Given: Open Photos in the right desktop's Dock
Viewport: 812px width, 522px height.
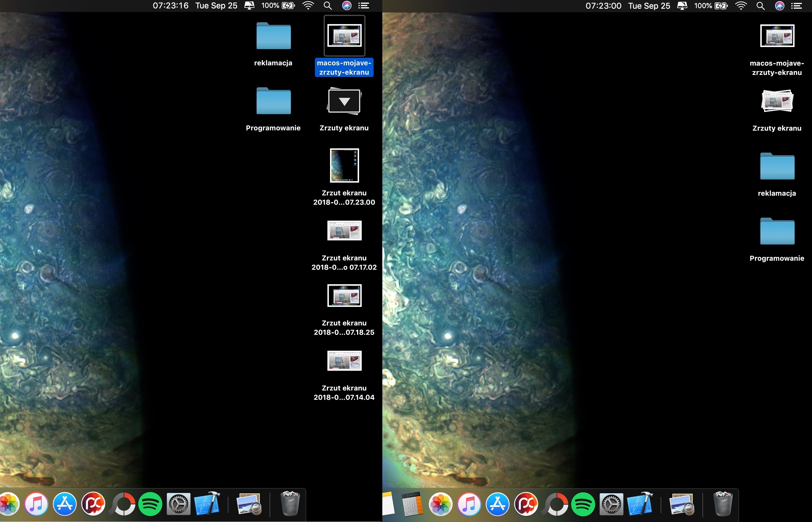Looking at the screenshot, I should [441, 504].
